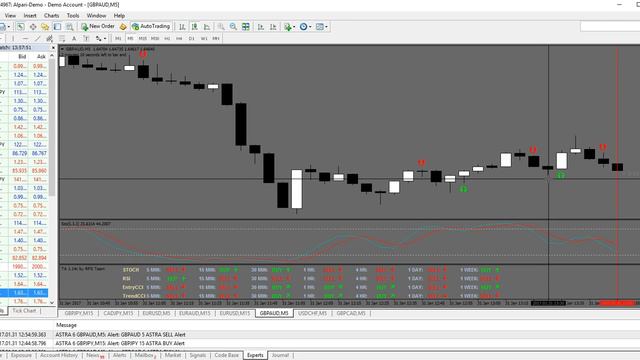Toggle chart auto scroll
The height and width of the screenshot is (360, 640).
pyautogui.click(x=260, y=27)
